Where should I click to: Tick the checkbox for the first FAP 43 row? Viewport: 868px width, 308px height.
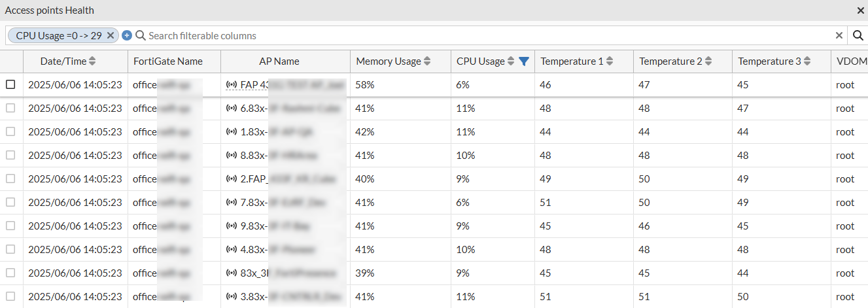click(x=10, y=84)
